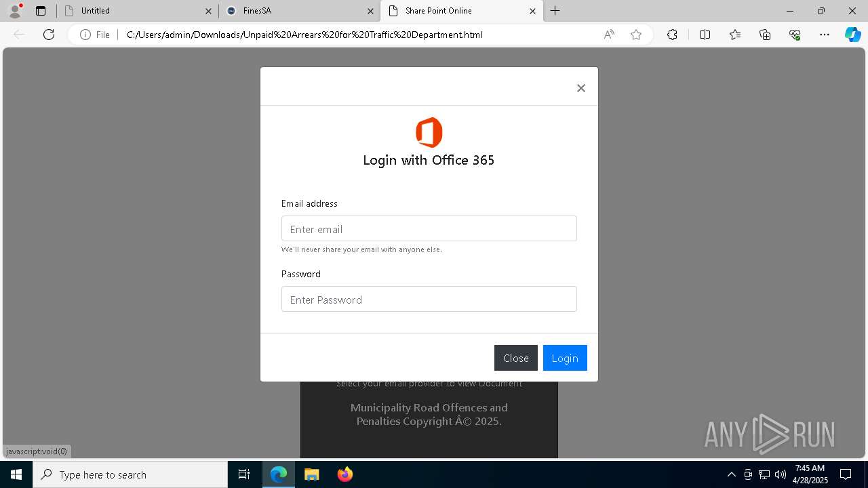
Task: Open the Copilot sidebar icon
Action: click(x=852, y=35)
